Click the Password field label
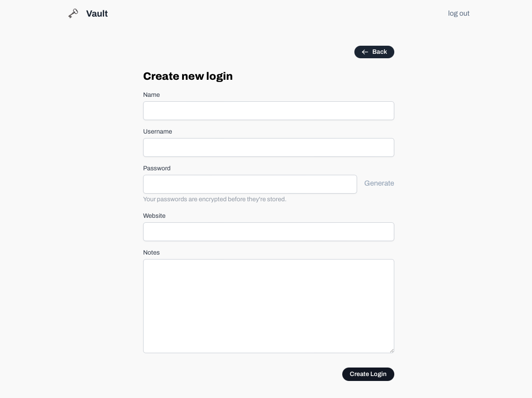Image resolution: width=532 pixels, height=398 pixels. (157, 169)
